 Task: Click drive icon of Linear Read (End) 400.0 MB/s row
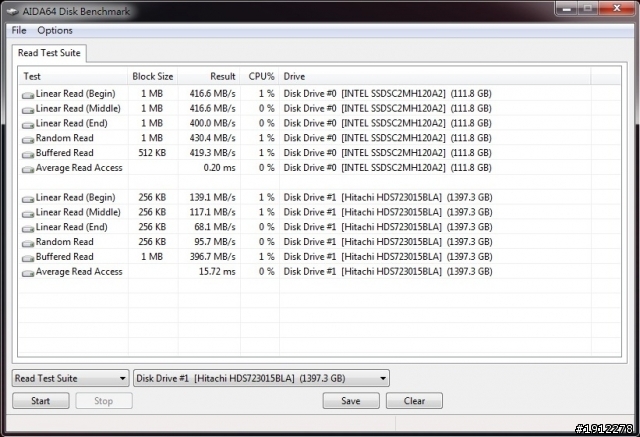pos(28,124)
